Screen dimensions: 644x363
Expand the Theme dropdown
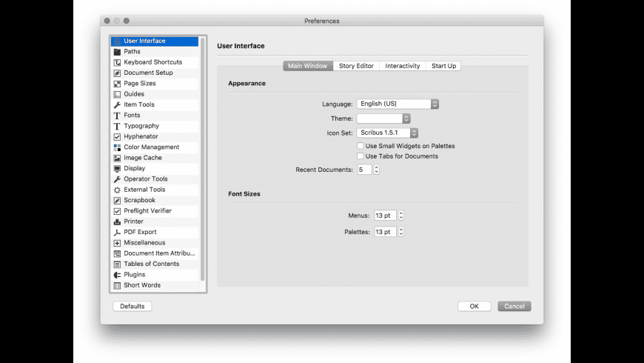(x=383, y=119)
